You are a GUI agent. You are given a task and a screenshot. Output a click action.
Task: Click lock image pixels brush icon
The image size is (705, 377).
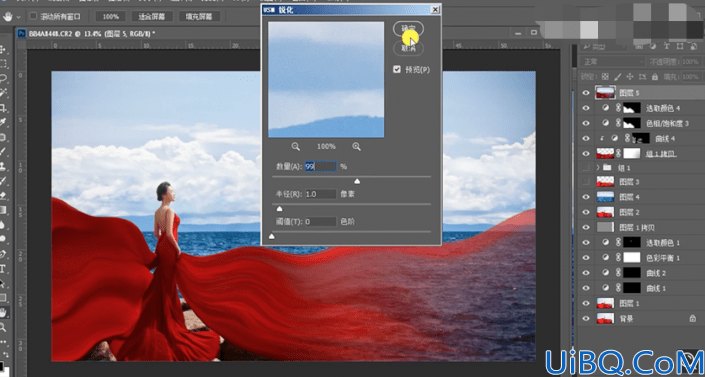pos(618,77)
